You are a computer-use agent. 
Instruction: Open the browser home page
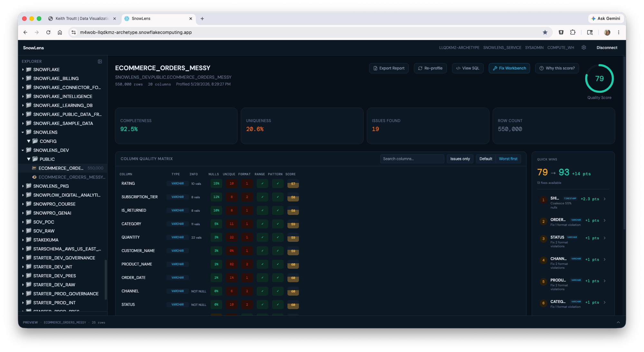point(60,32)
